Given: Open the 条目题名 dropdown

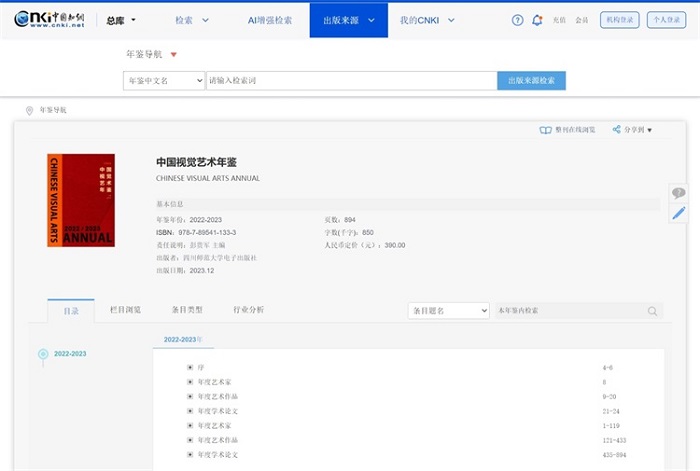Looking at the screenshot, I should 448,311.
